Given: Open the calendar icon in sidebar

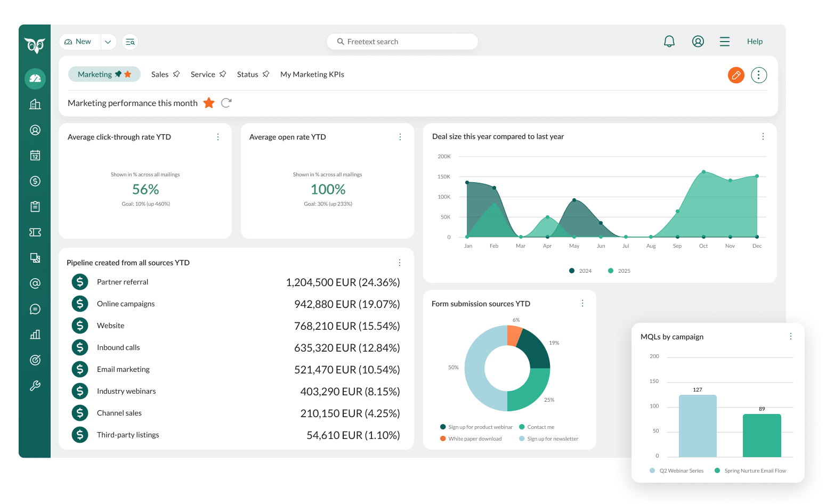Looking at the screenshot, I should (35, 156).
